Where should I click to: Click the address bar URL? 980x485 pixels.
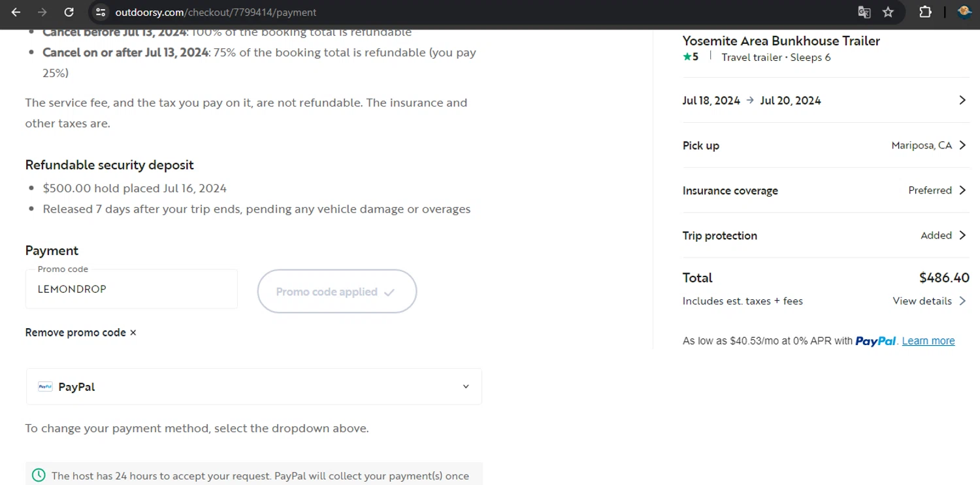216,12
